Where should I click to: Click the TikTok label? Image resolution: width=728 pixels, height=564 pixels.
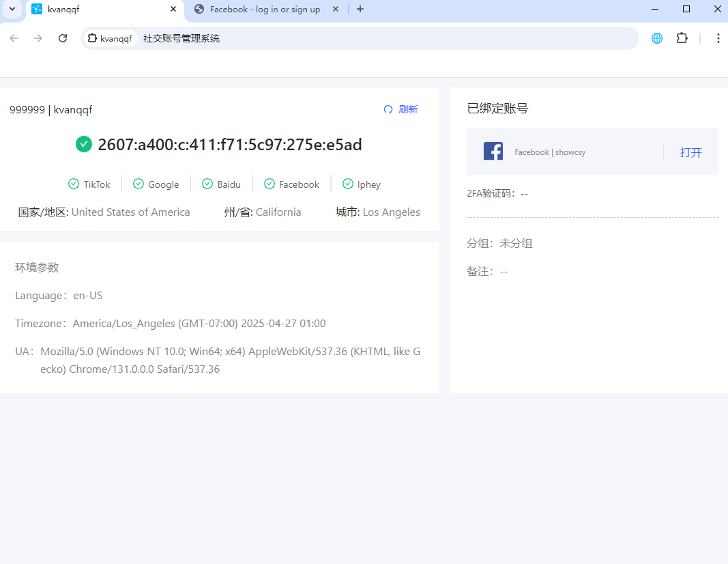tap(97, 184)
